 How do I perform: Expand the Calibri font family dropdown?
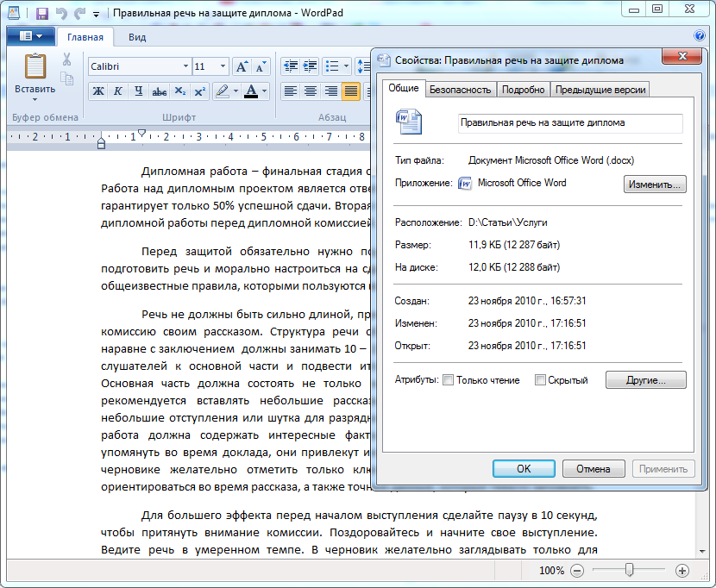[x=185, y=66]
